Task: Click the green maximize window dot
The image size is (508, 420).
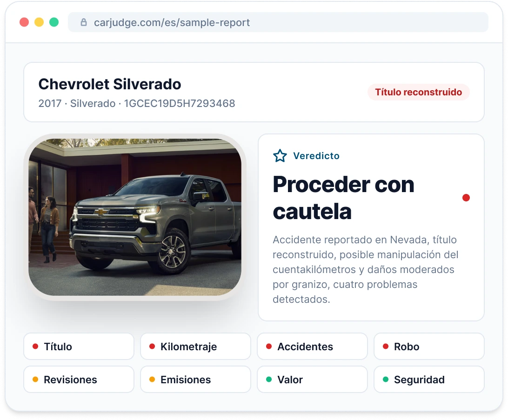Action: pyautogui.click(x=54, y=22)
